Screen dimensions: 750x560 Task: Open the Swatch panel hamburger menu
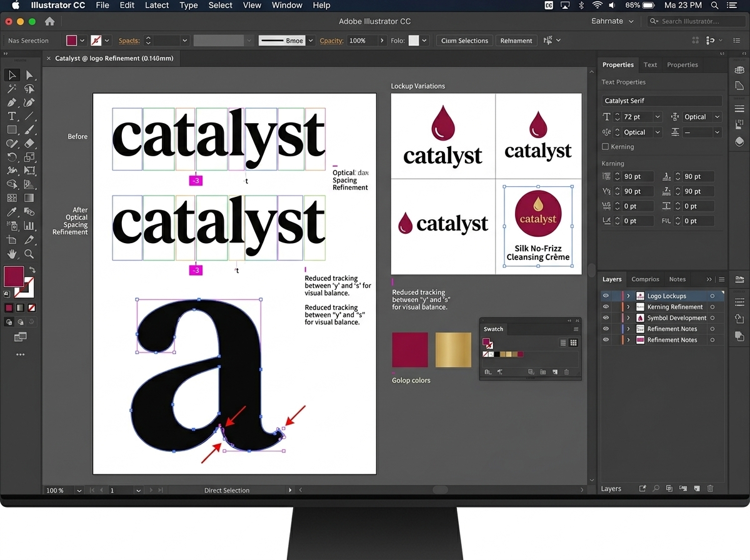576,329
